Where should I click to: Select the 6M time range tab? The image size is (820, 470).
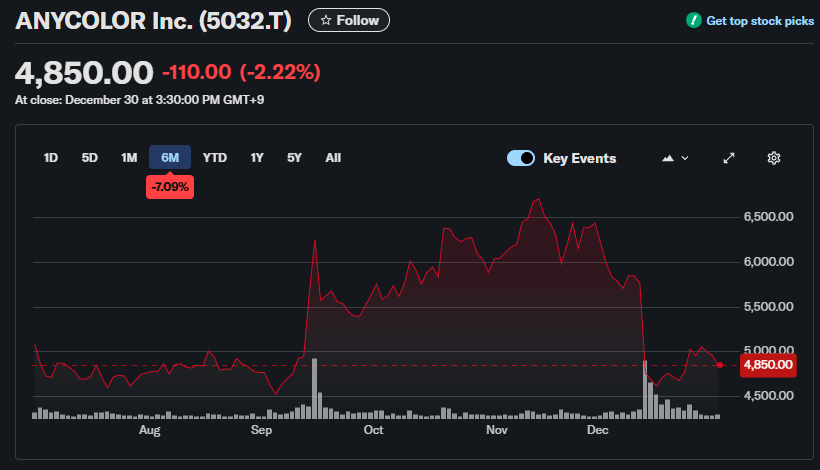[x=170, y=157]
